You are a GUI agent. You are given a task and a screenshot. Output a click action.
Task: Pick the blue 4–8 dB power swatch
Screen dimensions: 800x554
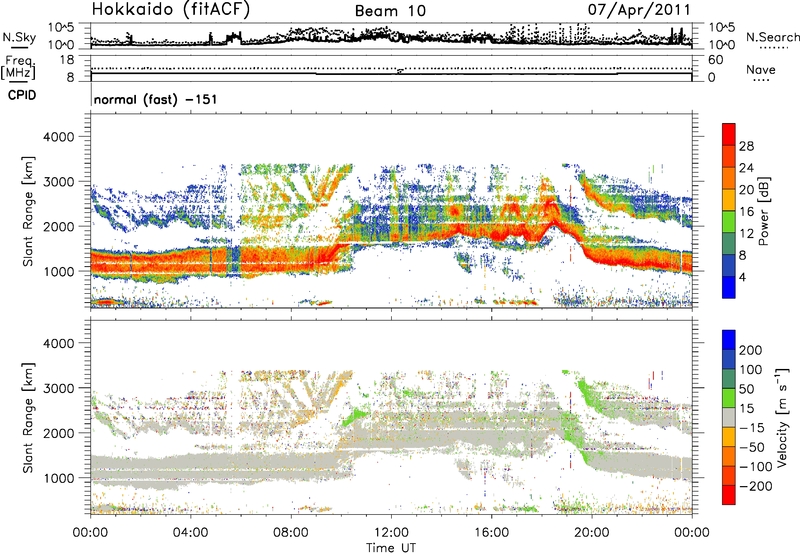729,266
